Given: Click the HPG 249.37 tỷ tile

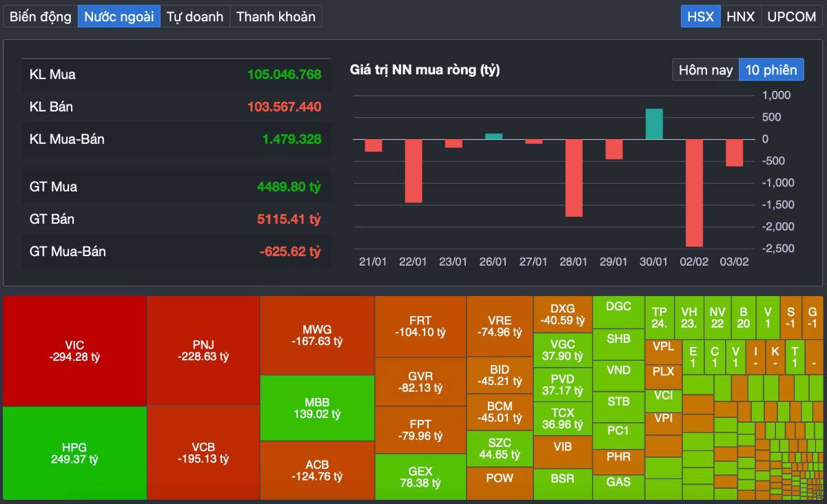Looking at the screenshot, I should click(74, 453).
